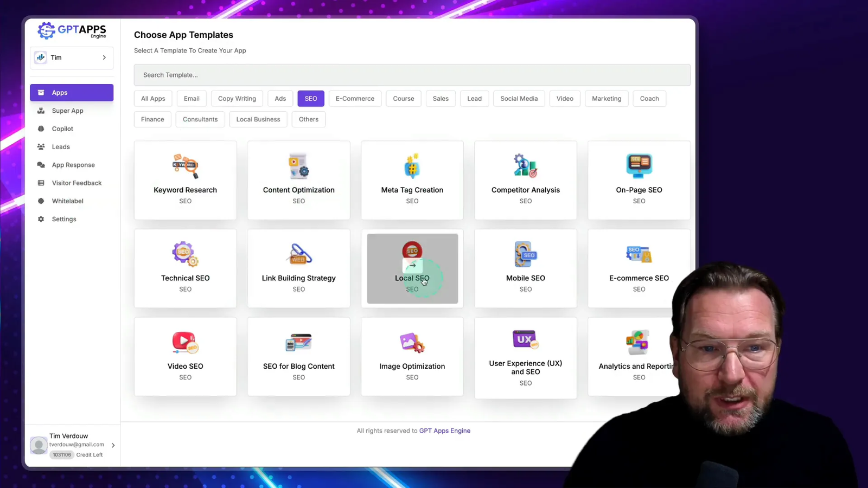Click the On-Page SEO monitor icon
The height and width of the screenshot is (488, 868).
[x=639, y=166]
